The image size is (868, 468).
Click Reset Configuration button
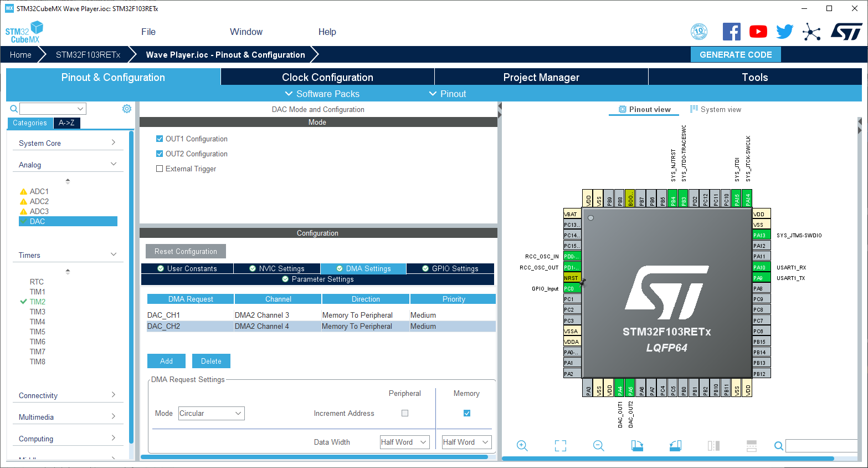point(186,251)
